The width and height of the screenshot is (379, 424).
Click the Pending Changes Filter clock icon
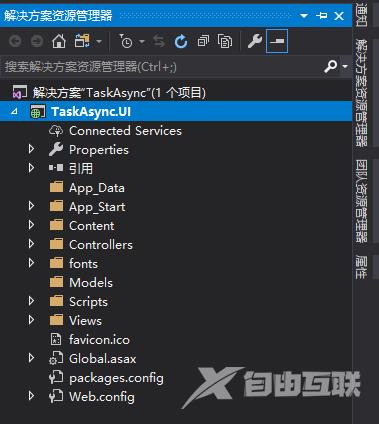pos(126,41)
